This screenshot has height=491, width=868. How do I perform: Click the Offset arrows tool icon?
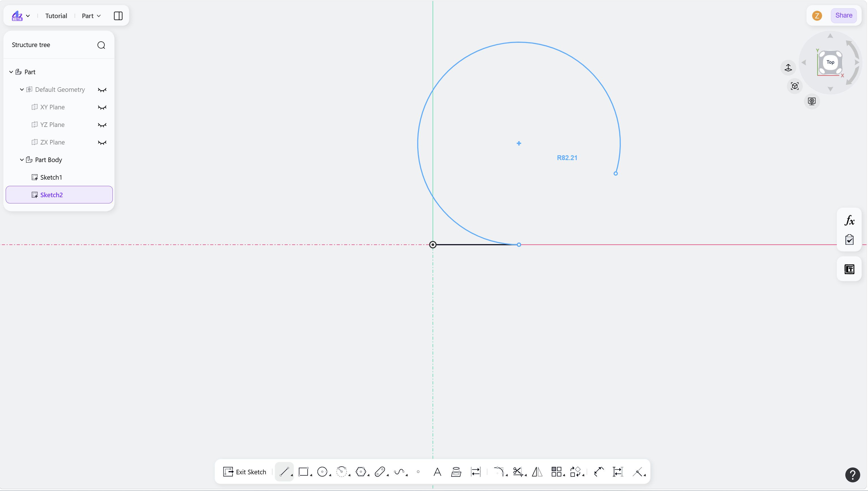click(475, 471)
